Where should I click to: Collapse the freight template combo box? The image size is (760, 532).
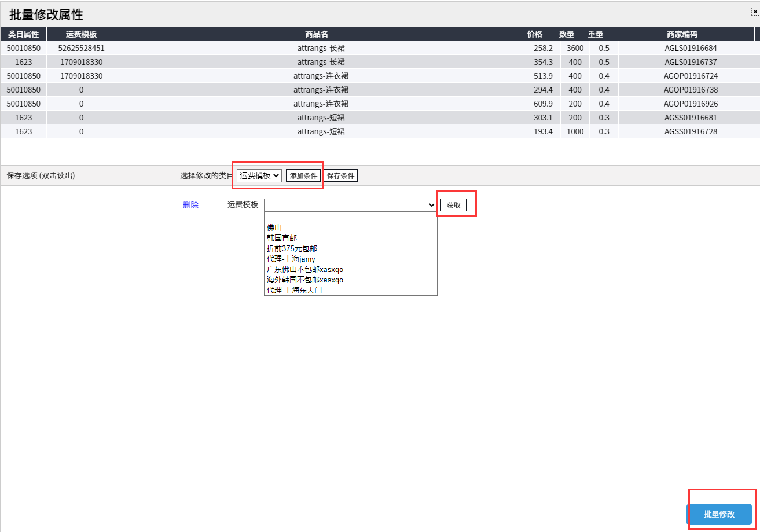350,205
